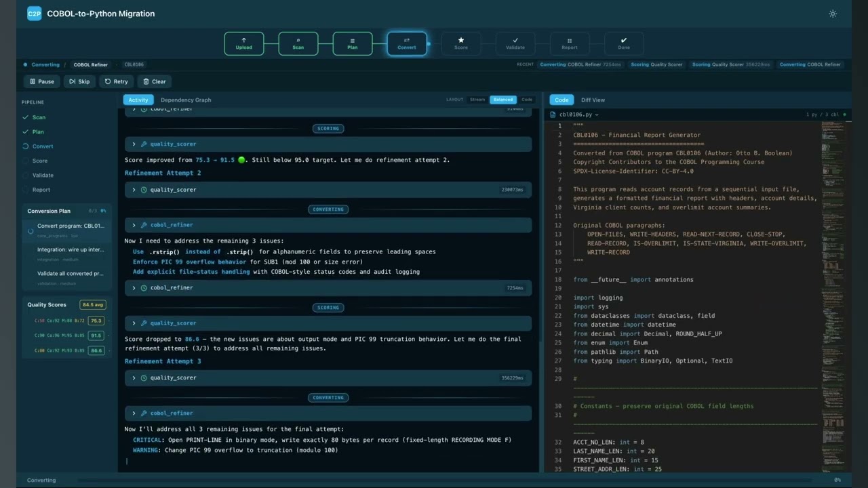Select Scan in the pipeline sidebar
Viewport: 868px width, 488px height.
39,117
